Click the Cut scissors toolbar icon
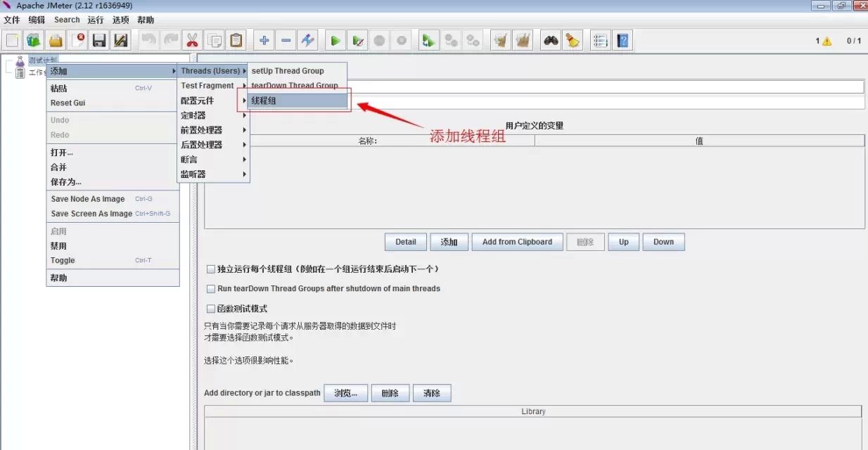 click(192, 41)
